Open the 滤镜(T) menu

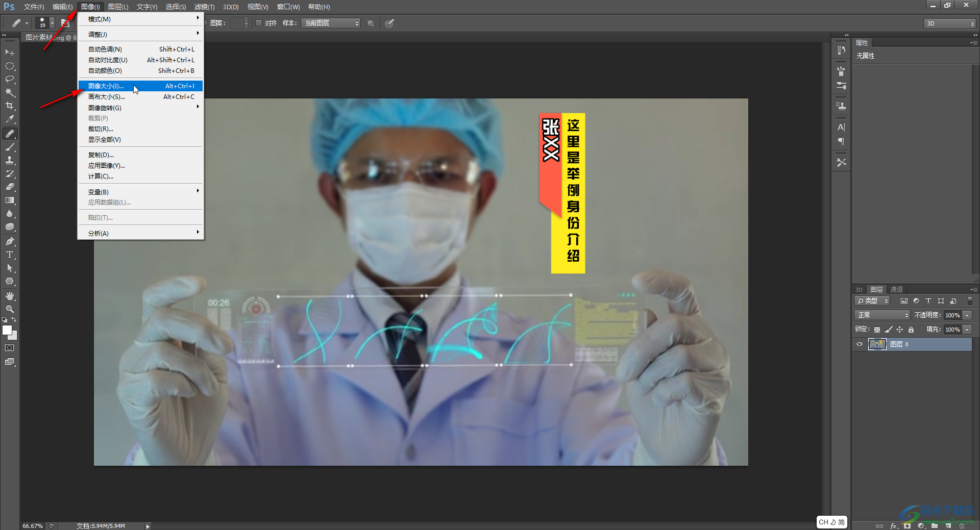[x=204, y=7]
